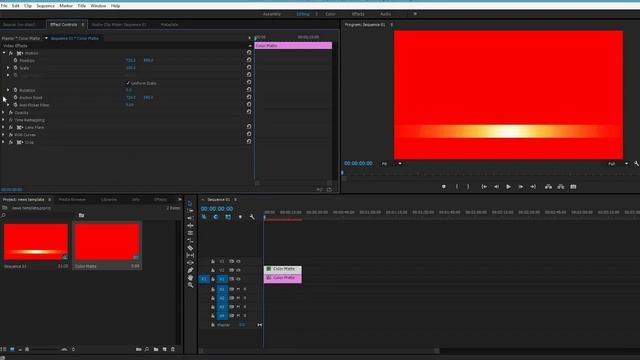Step back one frame
The height and width of the screenshot is (360, 640).
(496, 187)
